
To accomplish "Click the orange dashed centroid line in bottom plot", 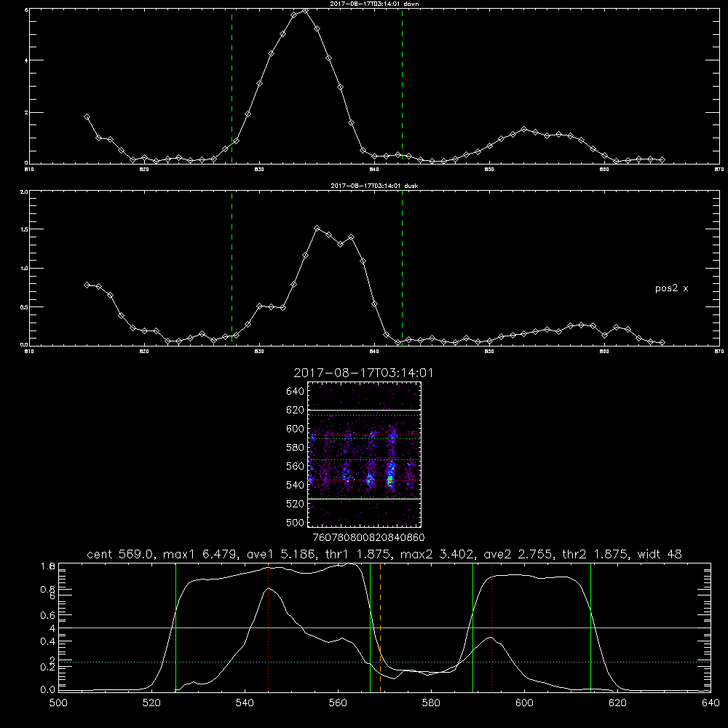I will (380, 627).
